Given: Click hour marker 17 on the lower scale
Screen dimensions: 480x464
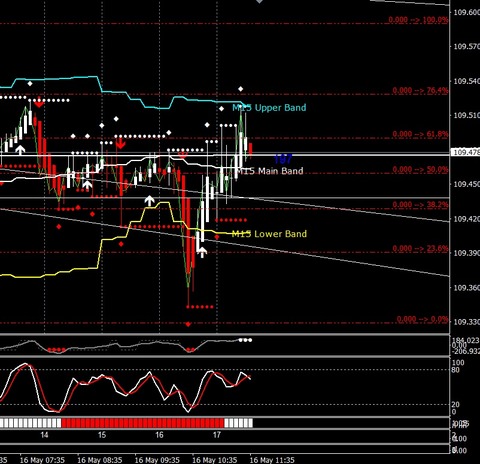Looking at the screenshot, I should (x=217, y=435).
